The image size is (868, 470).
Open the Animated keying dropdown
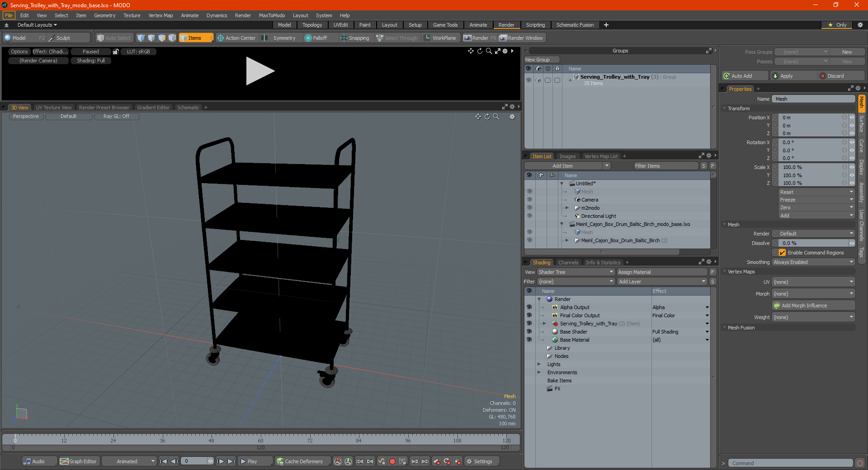129,461
